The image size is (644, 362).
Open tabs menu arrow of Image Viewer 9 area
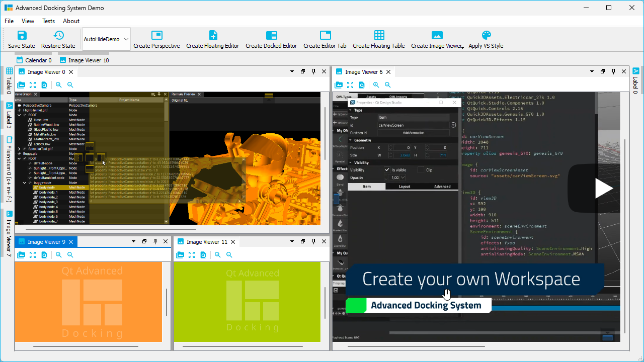pyautogui.click(x=133, y=242)
